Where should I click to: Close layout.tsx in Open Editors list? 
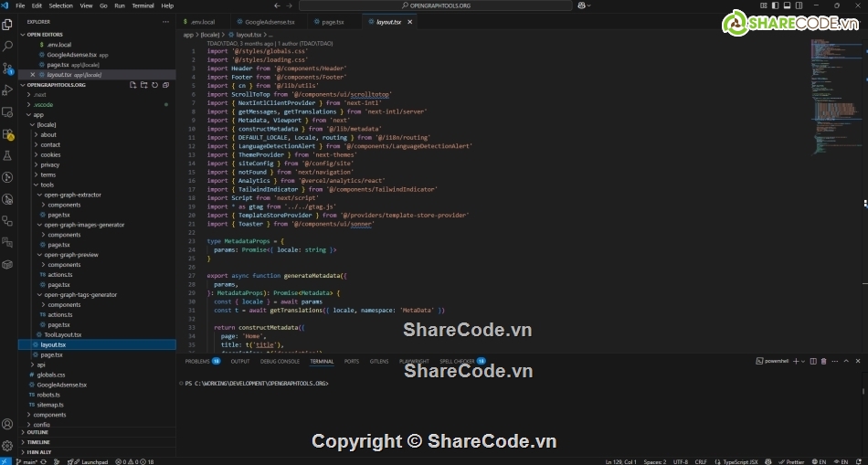tap(32, 74)
